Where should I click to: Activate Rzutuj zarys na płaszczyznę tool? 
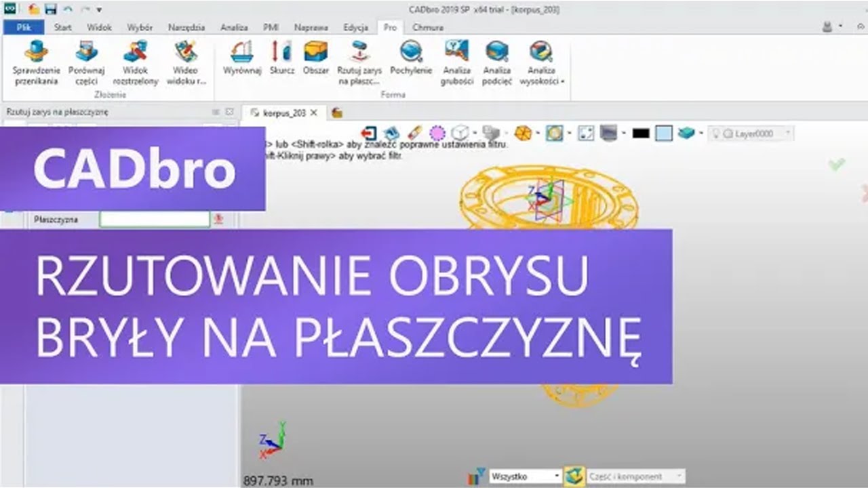[x=359, y=62]
